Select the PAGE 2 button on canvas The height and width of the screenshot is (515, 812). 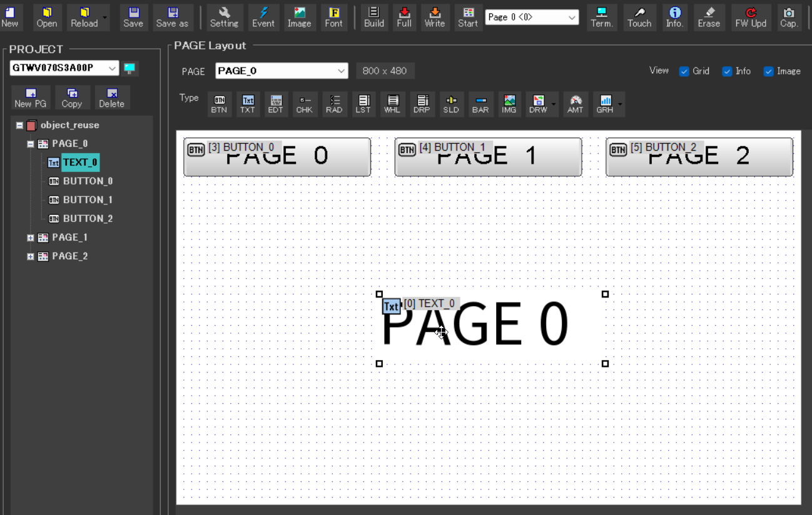(699, 156)
